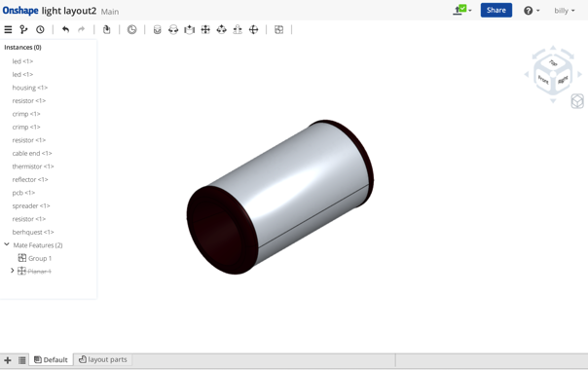Viewport: 588px width, 370px height.
Task: Click the insert parts icon
Action: point(106,29)
